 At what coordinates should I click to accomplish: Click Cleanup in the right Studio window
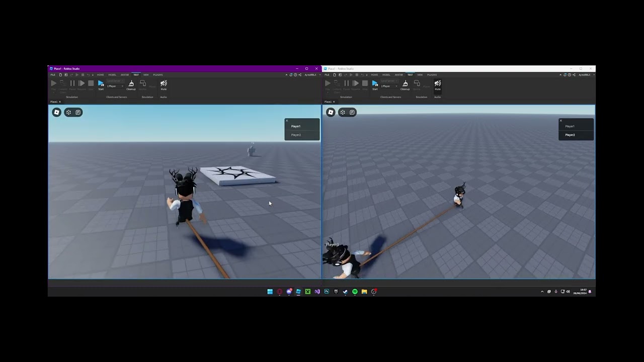405,85
